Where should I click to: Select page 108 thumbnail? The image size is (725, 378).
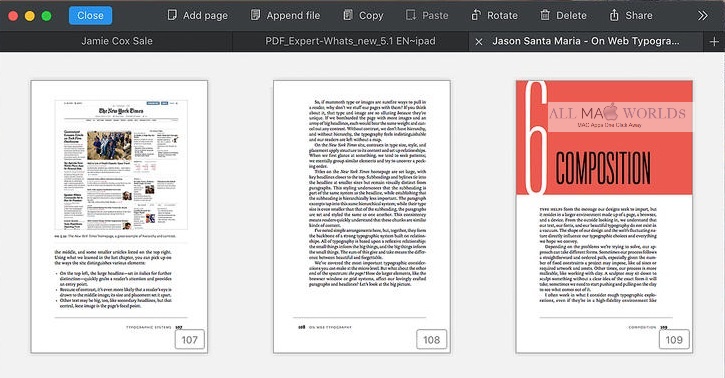click(362, 217)
